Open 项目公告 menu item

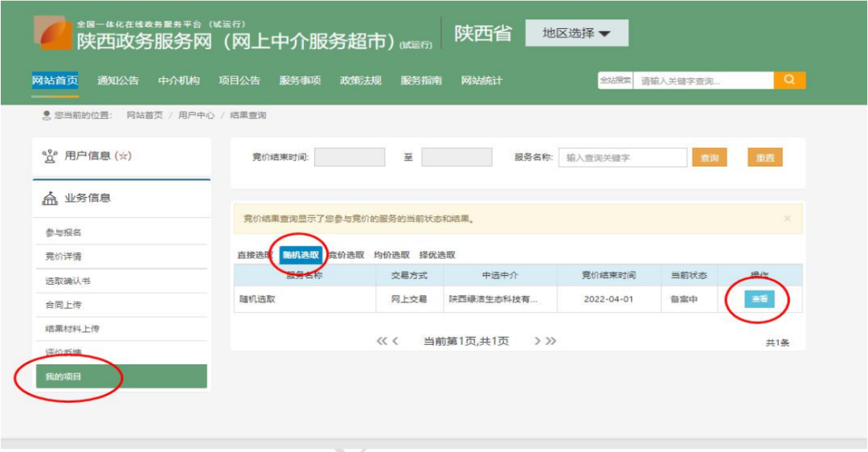[x=240, y=81]
